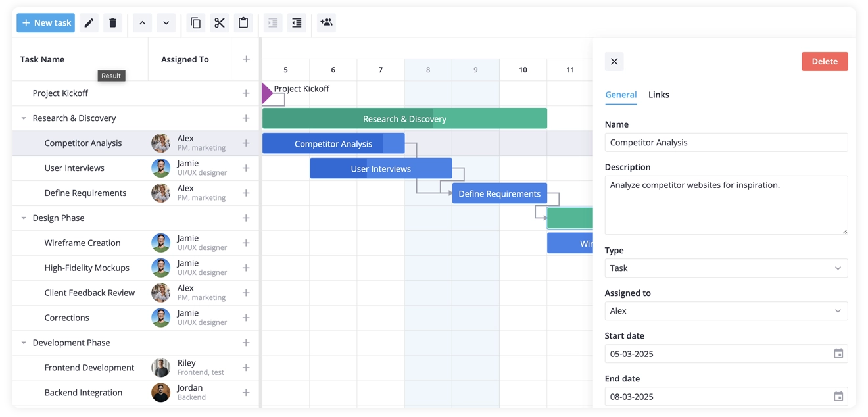
Task: Click the red Delete button
Action: click(825, 61)
